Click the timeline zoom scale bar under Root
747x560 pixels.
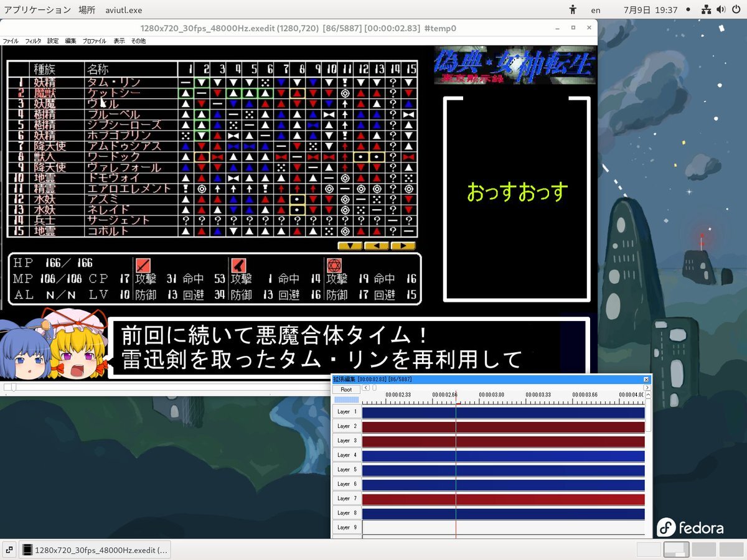pos(346,399)
